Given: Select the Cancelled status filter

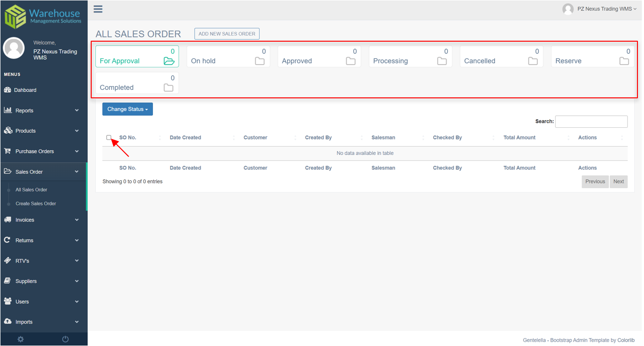Looking at the screenshot, I should tap(501, 56).
